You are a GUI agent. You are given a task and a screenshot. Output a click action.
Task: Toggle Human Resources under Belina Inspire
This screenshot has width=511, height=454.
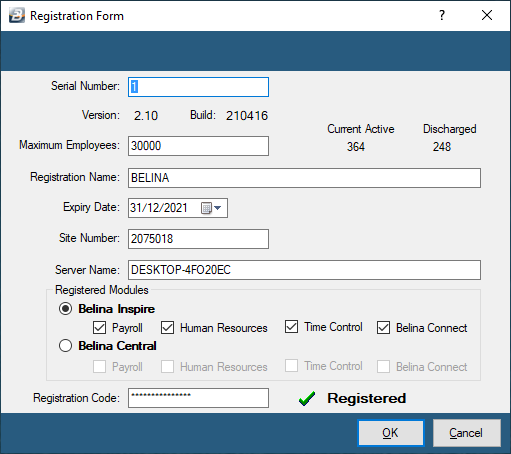tap(167, 328)
